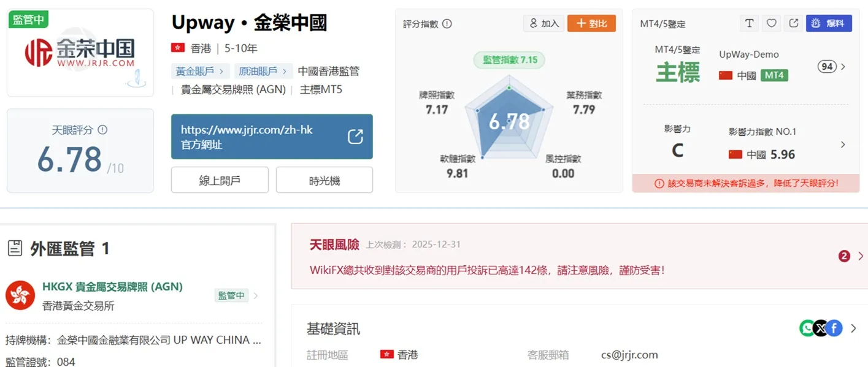Expand UpWay-Demo MT4 server details chevron
Viewport: 868px width, 367px height.
point(843,66)
